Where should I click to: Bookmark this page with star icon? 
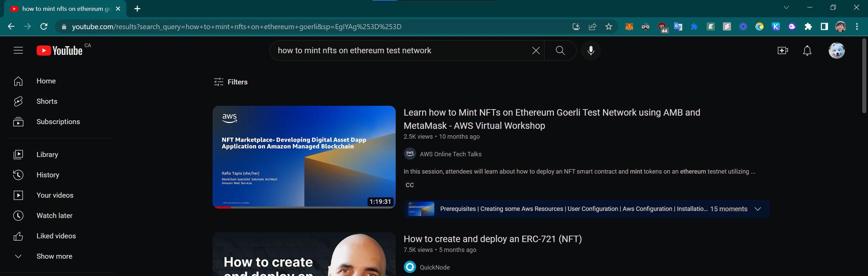click(x=609, y=26)
